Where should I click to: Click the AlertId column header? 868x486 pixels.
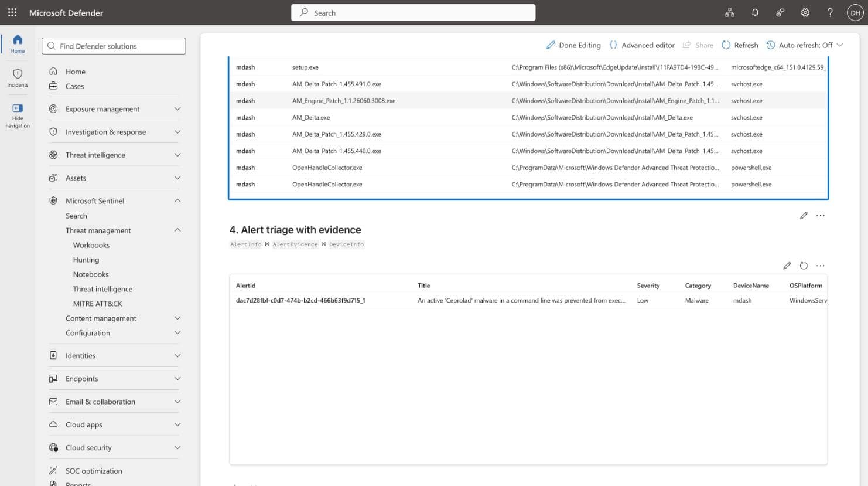(x=246, y=286)
